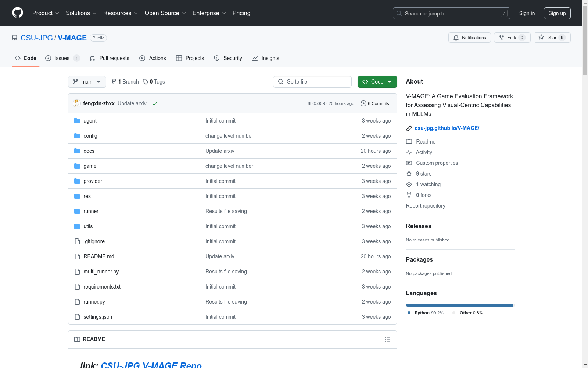588x368 pixels.
Task: Click the res folder icon
Action: (77, 196)
